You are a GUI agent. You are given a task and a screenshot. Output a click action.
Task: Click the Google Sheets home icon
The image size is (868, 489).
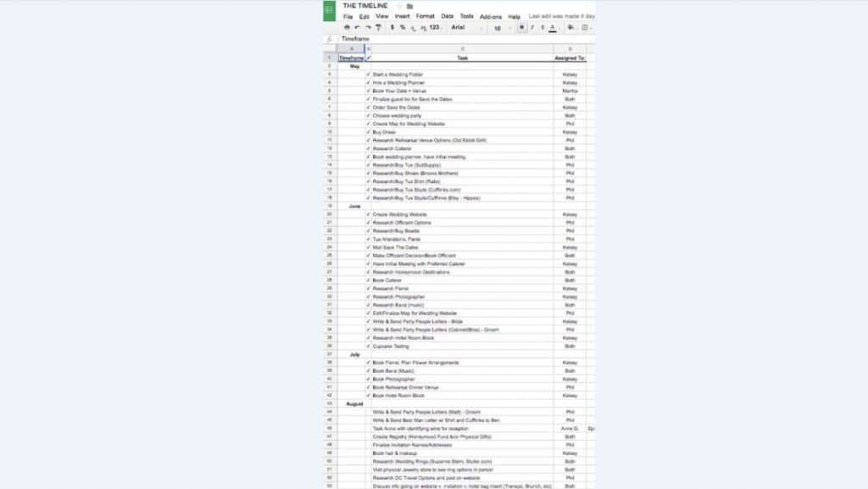pyautogui.click(x=329, y=11)
